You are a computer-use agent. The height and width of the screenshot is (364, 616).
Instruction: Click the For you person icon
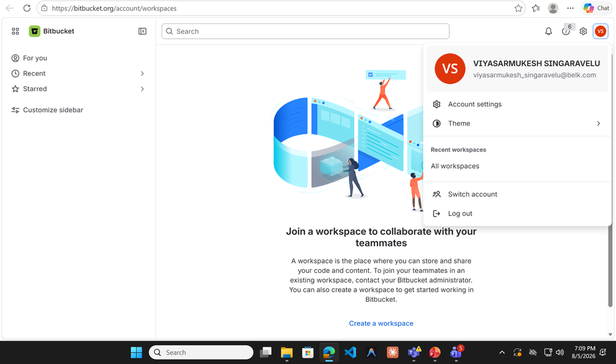coord(15,58)
